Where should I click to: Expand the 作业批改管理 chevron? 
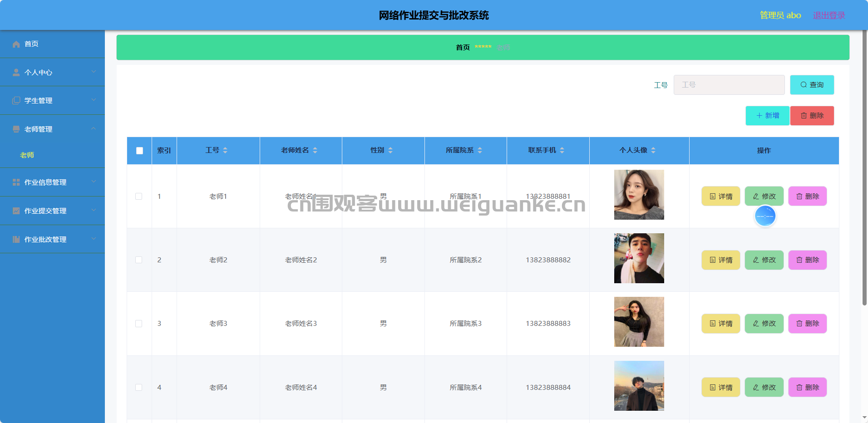coord(94,239)
